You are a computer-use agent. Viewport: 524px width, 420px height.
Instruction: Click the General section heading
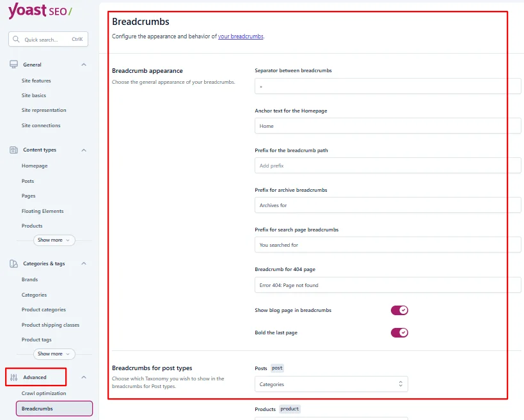tap(32, 65)
